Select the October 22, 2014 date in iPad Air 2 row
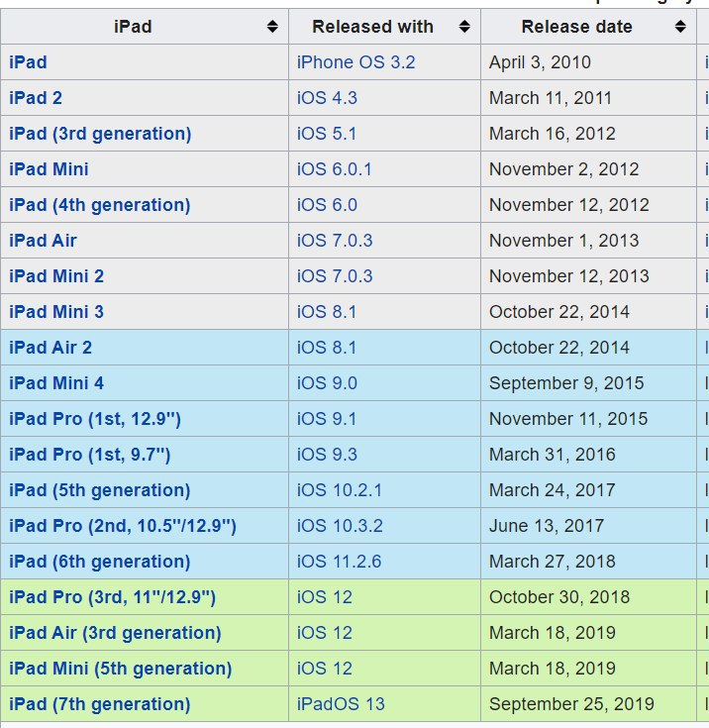Viewport: 709px width, 728px height. (559, 348)
